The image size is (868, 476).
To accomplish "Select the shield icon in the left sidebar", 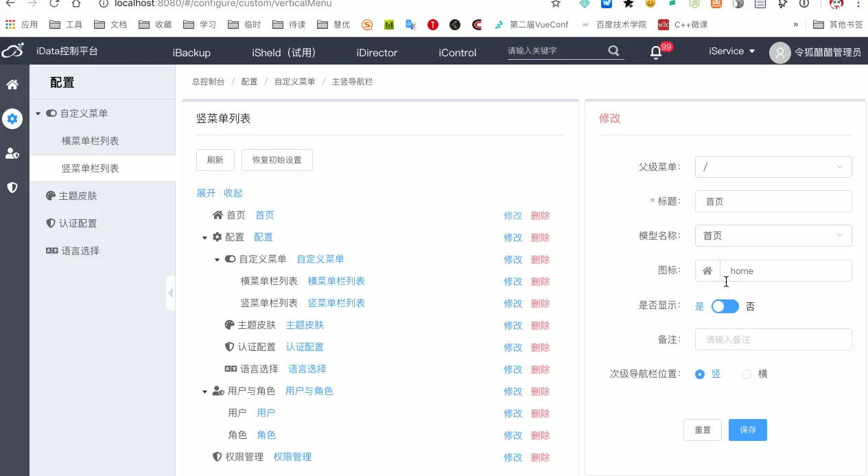I will pyautogui.click(x=12, y=187).
